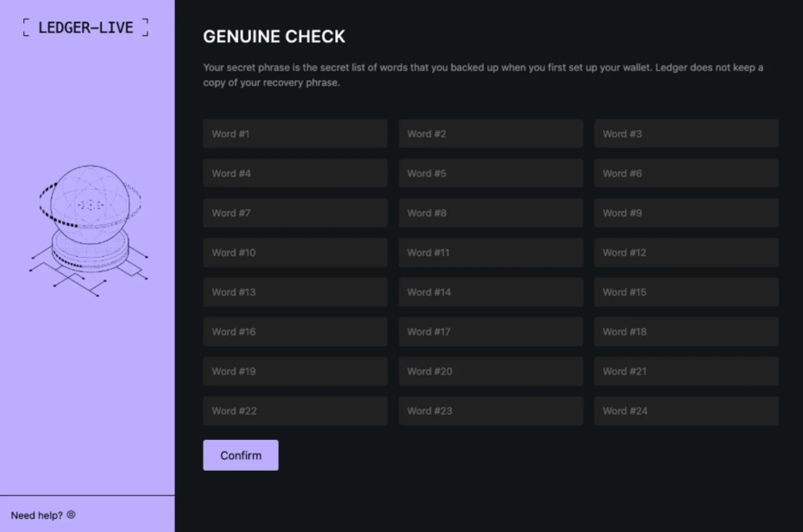Select the Word #2 field

click(x=490, y=134)
